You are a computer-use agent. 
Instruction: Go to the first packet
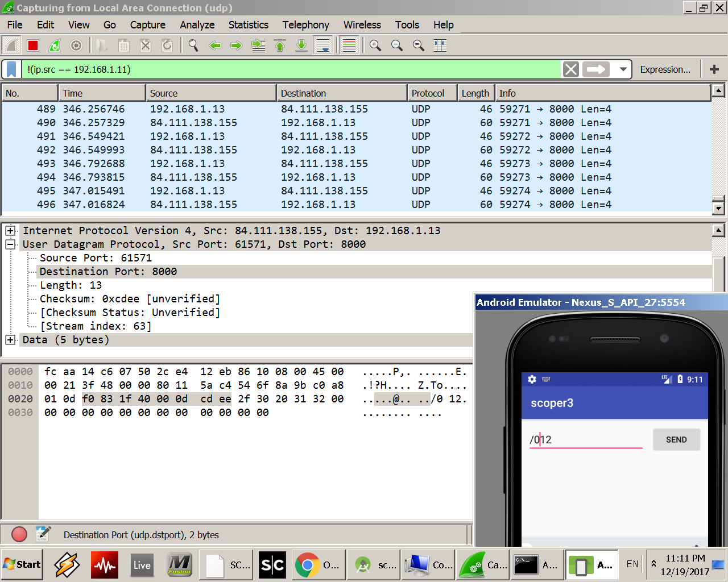(280, 45)
